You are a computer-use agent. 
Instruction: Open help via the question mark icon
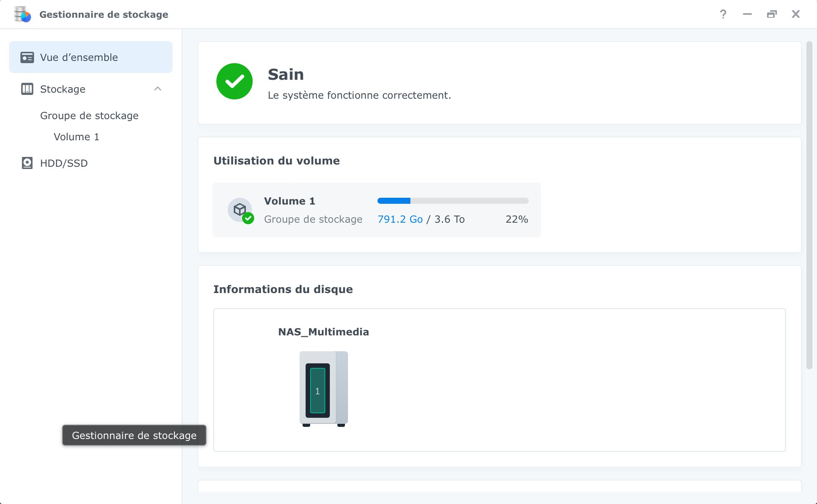[x=723, y=14]
